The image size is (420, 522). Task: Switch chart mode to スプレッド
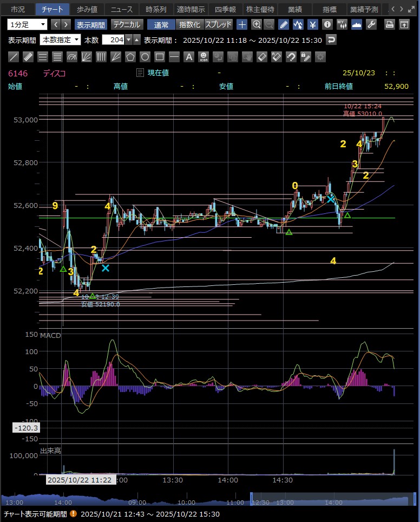coord(218,24)
